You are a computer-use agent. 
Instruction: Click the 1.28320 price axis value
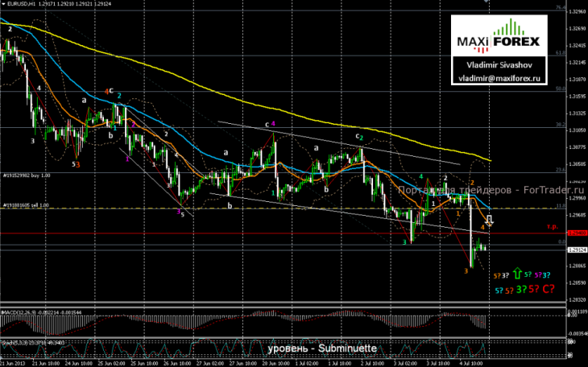[578, 299]
